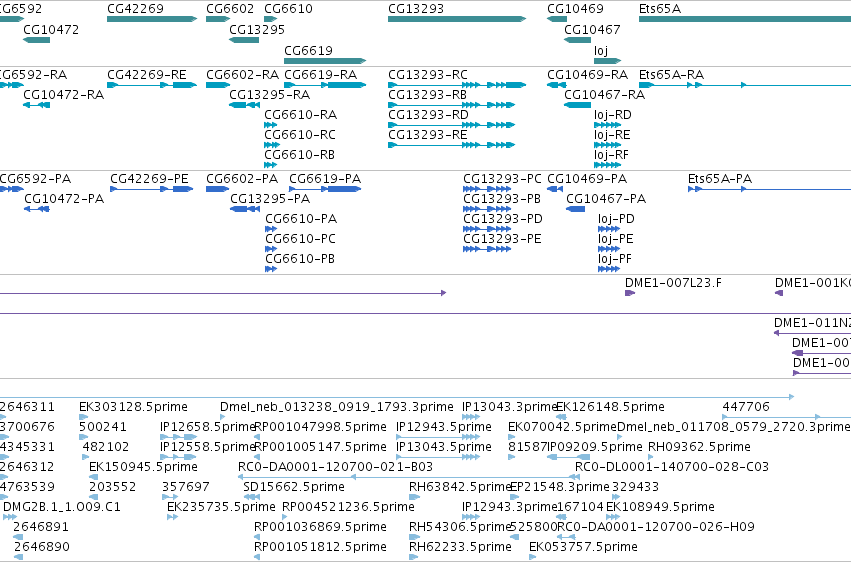Click the 447706 feature label

click(x=746, y=407)
